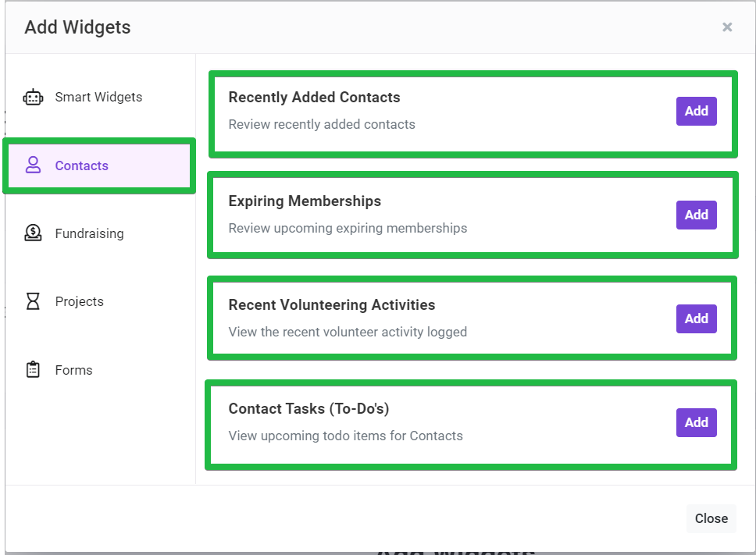Screen dimensions: 756x555
Task: Select the Contacts category tab
Action: pos(99,165)
